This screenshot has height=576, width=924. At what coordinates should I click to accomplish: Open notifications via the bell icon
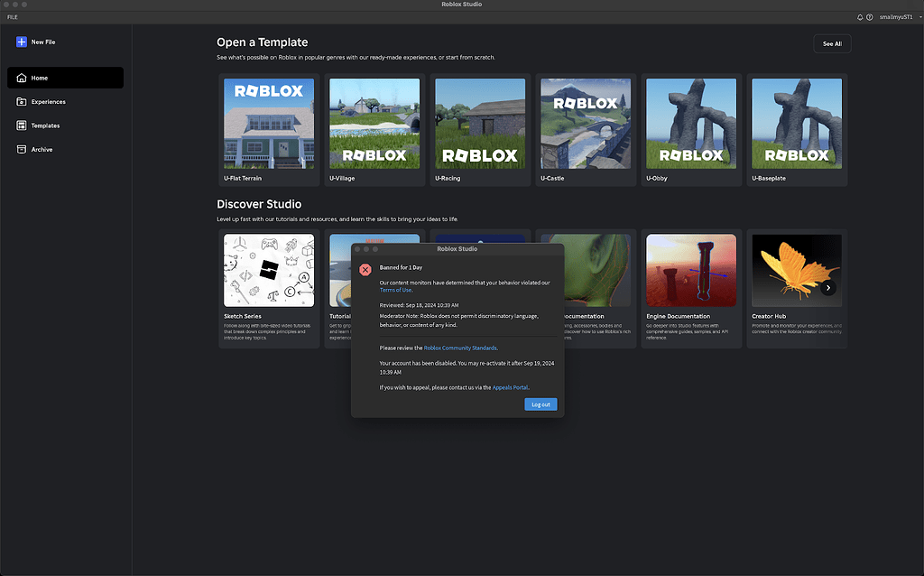(x=860, y=16)
